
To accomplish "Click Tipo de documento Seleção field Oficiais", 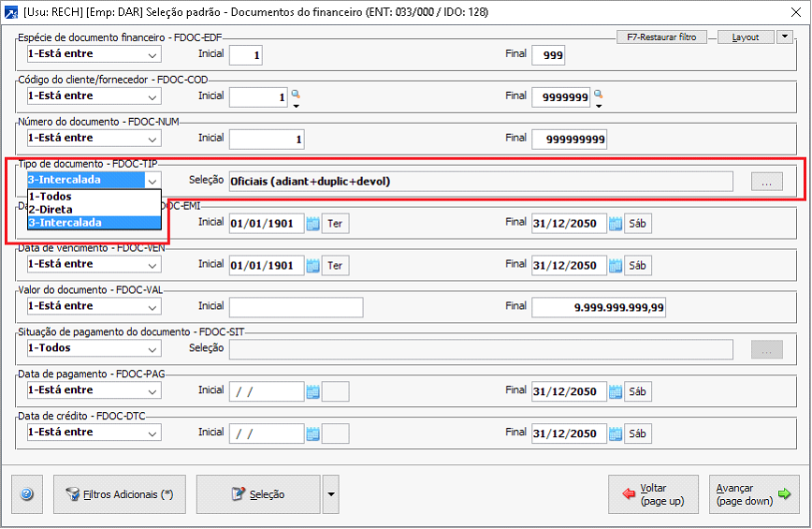I will pyautogui.click(x=481, y=182).
